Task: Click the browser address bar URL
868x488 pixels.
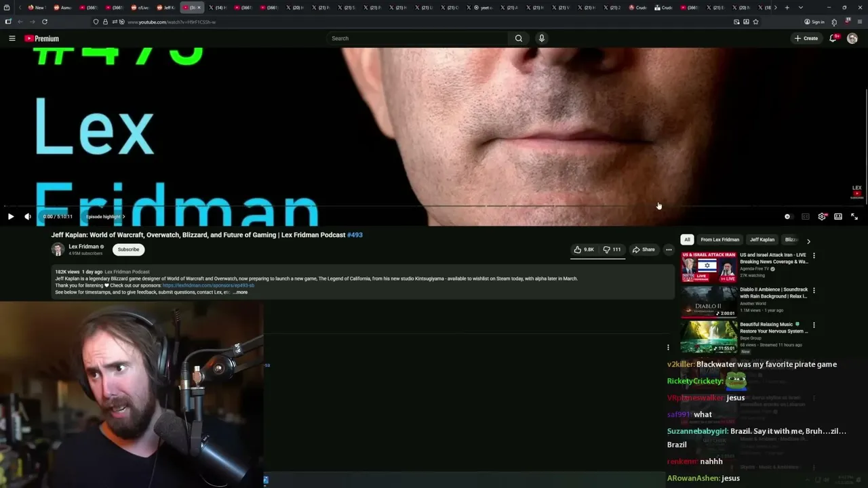Action: tap(172, 22)
